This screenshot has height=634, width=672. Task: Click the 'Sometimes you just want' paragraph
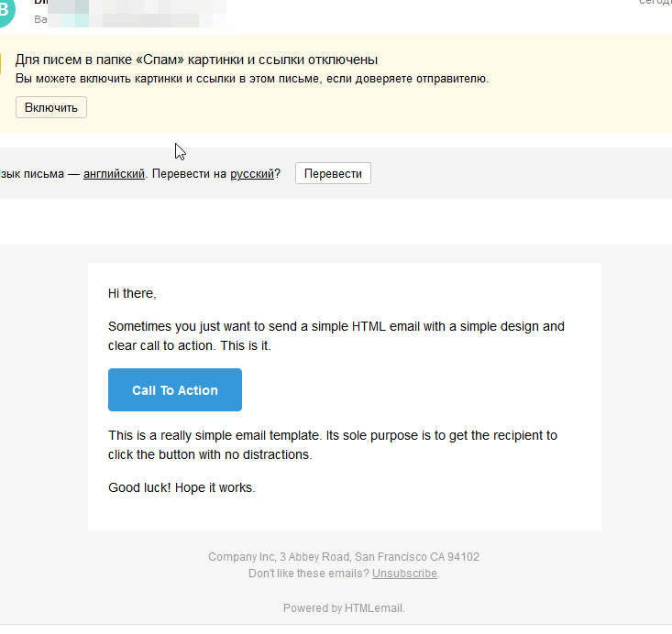336,336
